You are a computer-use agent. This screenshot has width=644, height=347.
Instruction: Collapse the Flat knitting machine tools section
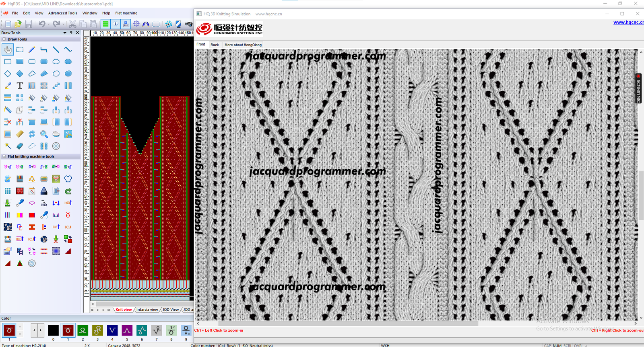point(4,156)
